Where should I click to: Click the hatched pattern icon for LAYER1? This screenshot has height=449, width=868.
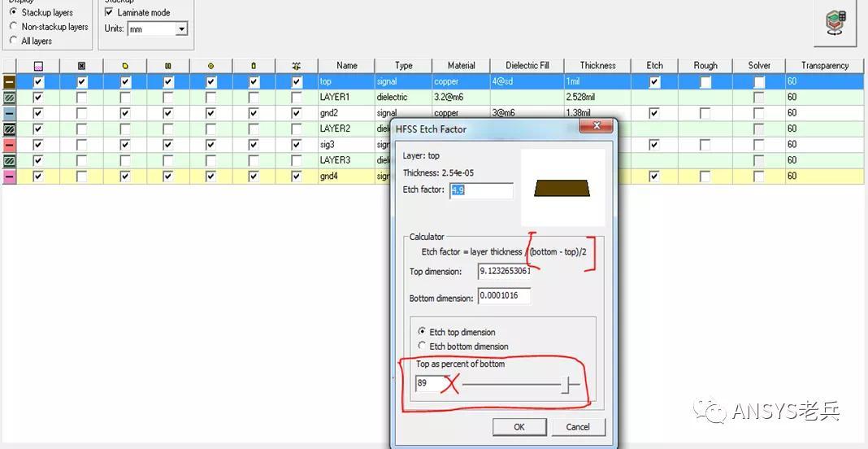pyautogui.click(x=10, y=98)
